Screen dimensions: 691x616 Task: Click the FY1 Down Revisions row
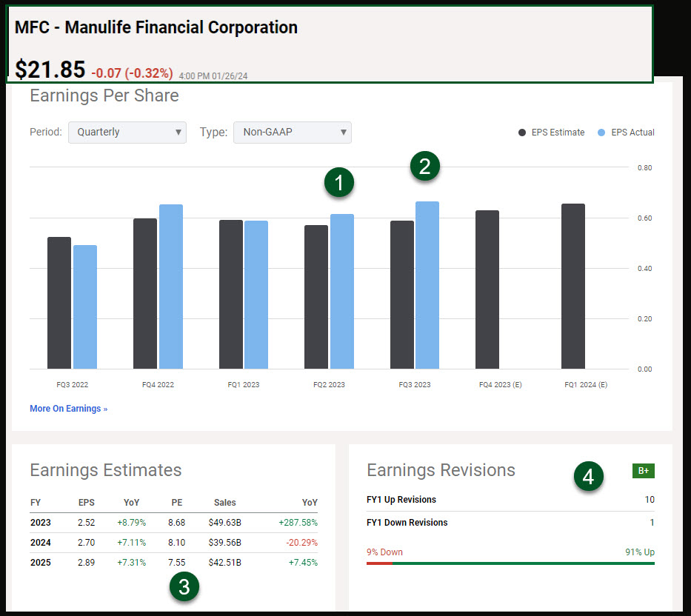510,523
